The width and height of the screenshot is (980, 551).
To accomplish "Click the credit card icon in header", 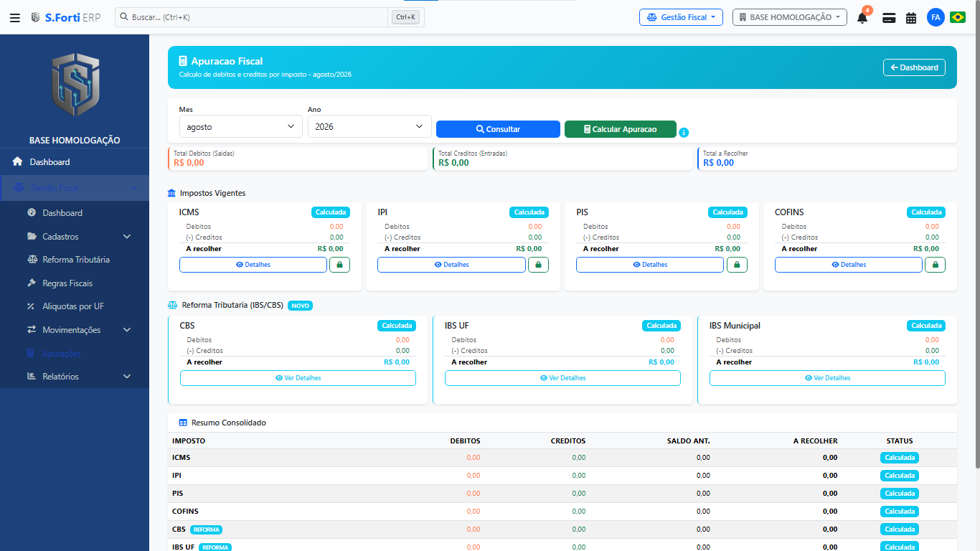I will pyautogui.click(x=889, y=18).
